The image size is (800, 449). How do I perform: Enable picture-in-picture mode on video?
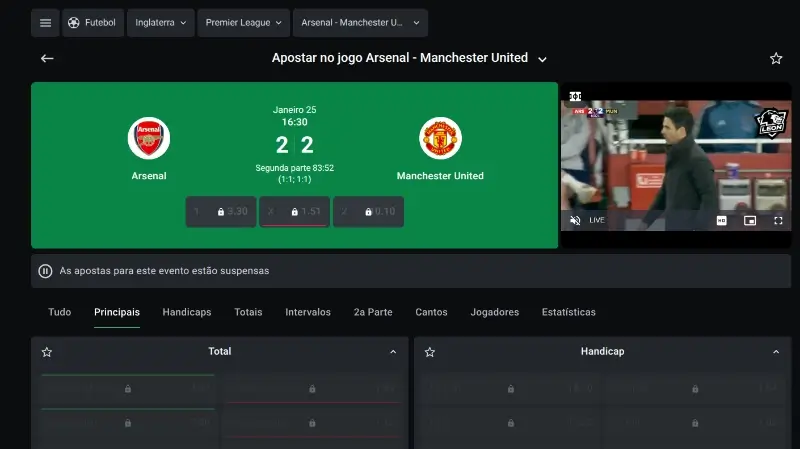(749, 220)
